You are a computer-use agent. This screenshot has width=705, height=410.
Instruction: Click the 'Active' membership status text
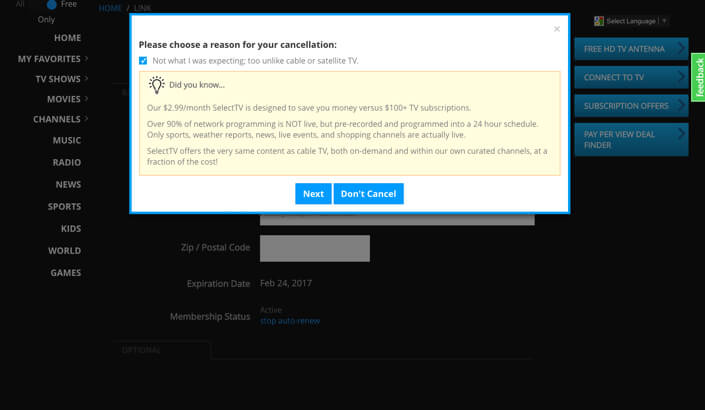coord(271,310)
